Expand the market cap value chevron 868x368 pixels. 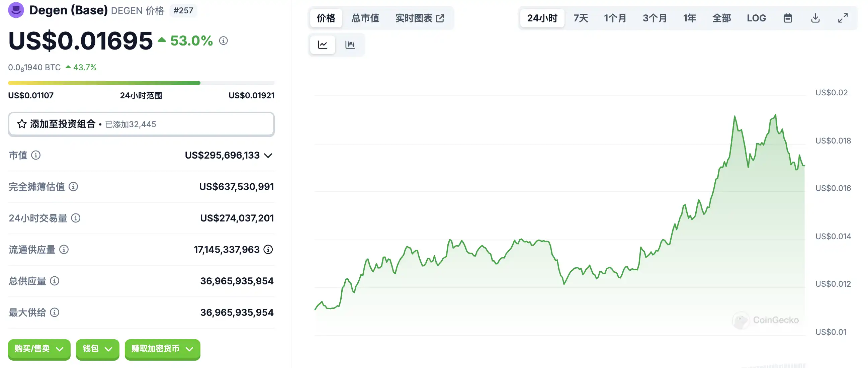[x=268, y=155]
